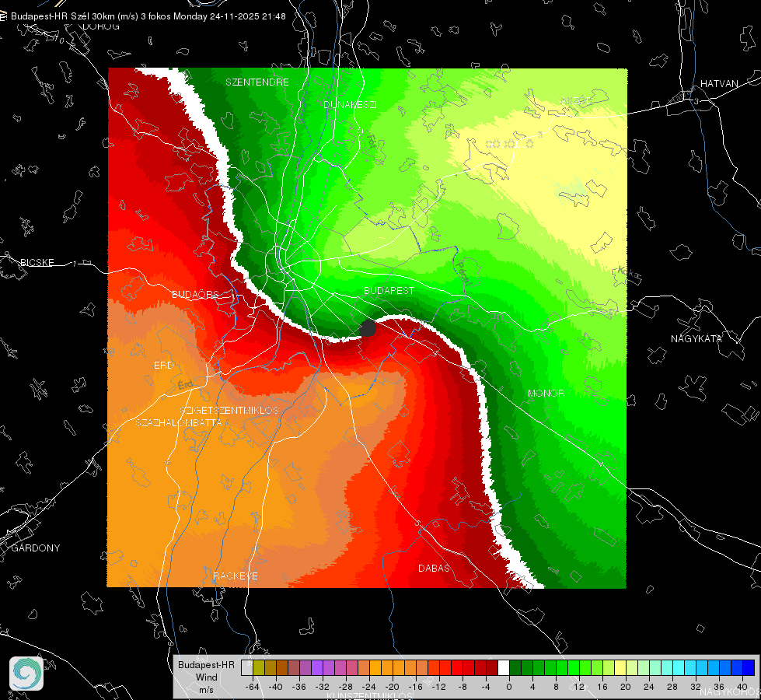Click the MONOR city label

[x=546, y=393]
